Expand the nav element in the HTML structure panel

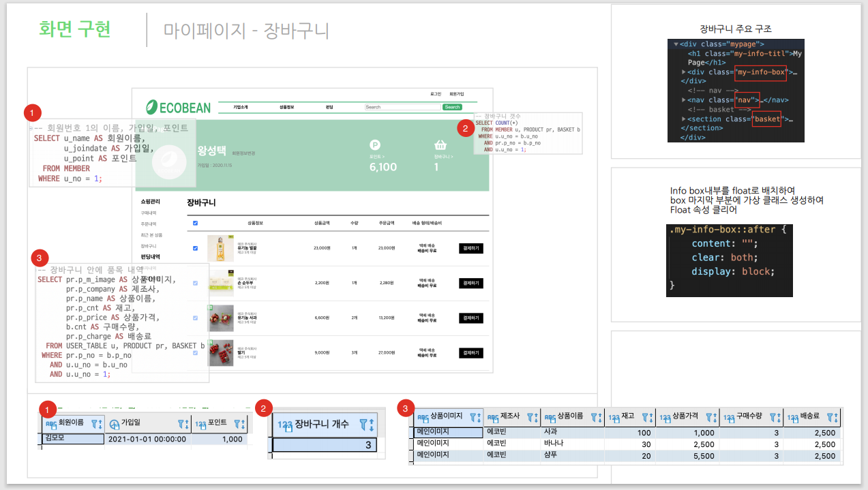(683, 99)
